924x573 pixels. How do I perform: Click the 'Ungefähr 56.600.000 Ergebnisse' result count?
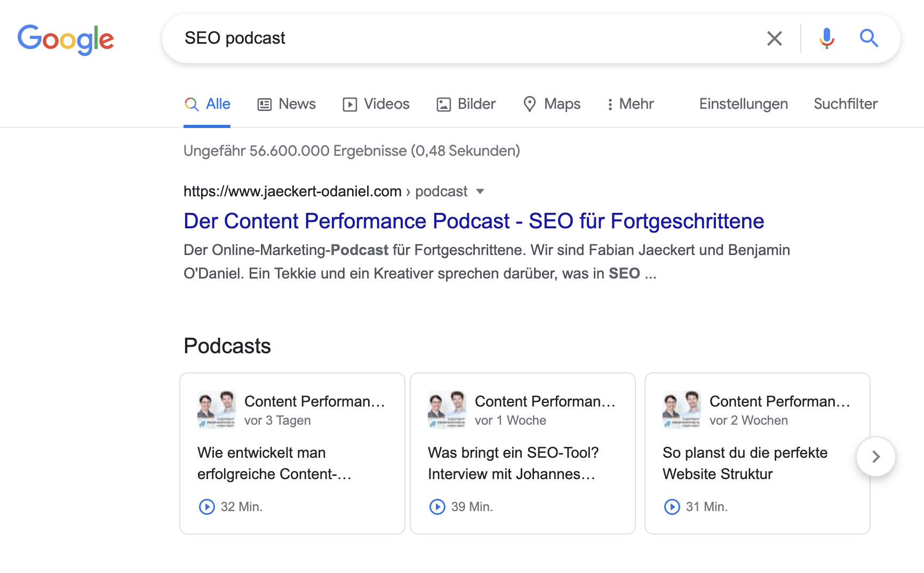tap(352, 151)
